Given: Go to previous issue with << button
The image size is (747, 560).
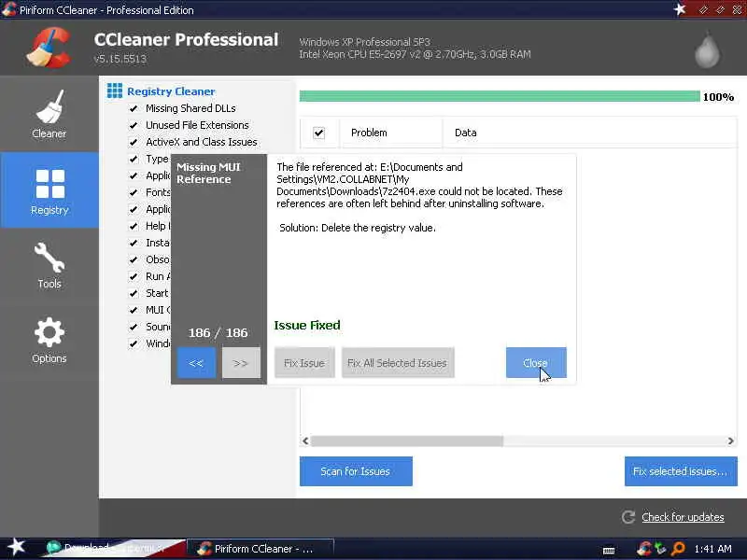Looking at the screenshot, I should tap(196, 363).
